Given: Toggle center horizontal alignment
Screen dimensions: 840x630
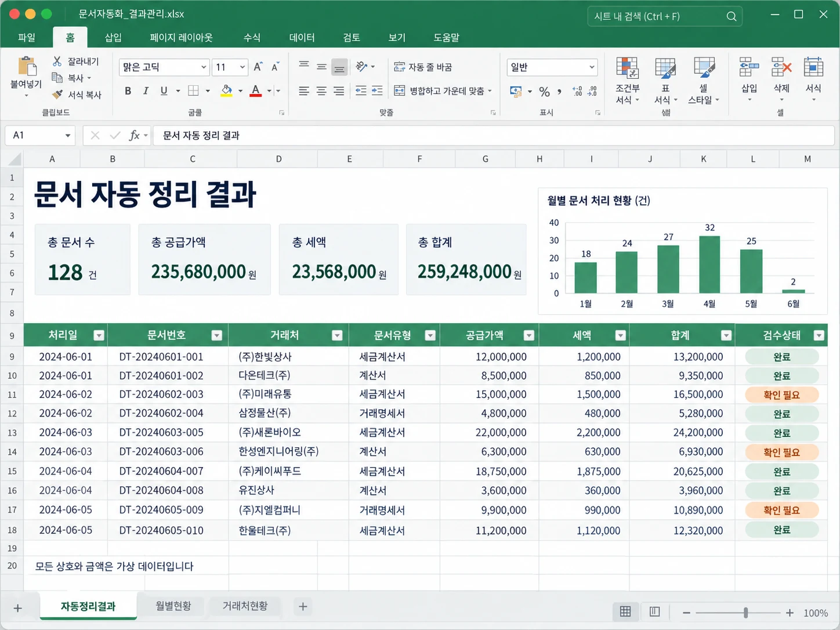Looking at the screenshot, I should [321, 91].
